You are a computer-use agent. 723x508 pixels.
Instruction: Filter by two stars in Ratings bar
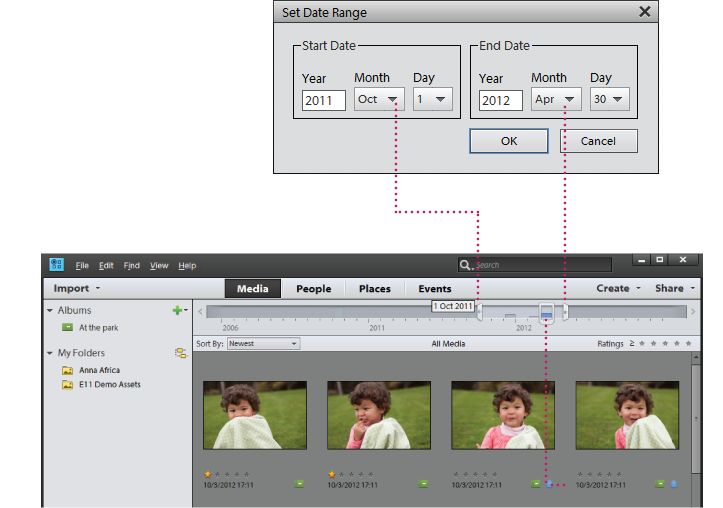point(653,343)
